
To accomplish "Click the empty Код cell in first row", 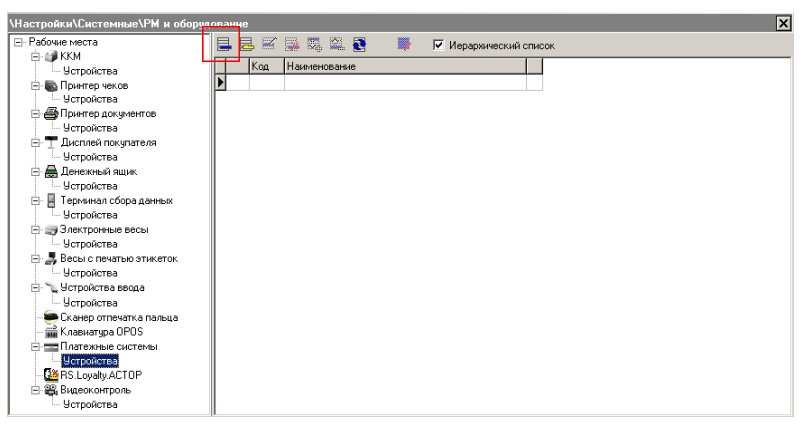I will [x=267, y=82].
